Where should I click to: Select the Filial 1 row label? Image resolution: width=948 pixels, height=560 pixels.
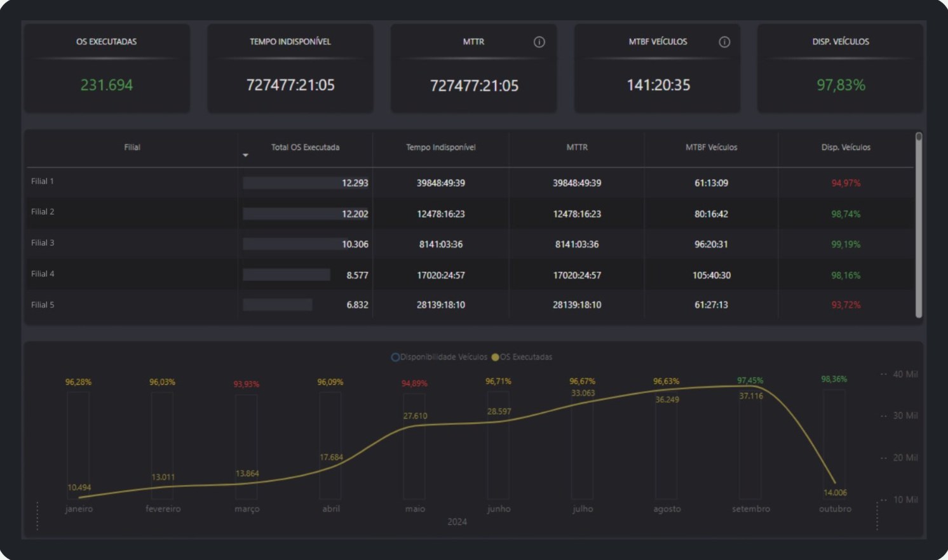click(43, 182)
